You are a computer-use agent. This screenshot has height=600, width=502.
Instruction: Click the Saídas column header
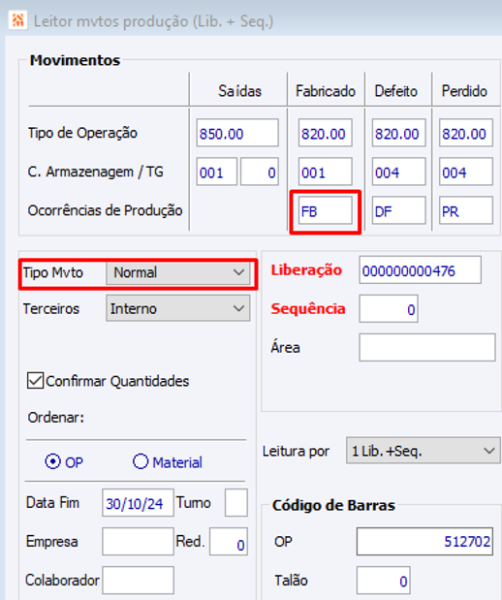pyautogui.click(x=240, y=91)
